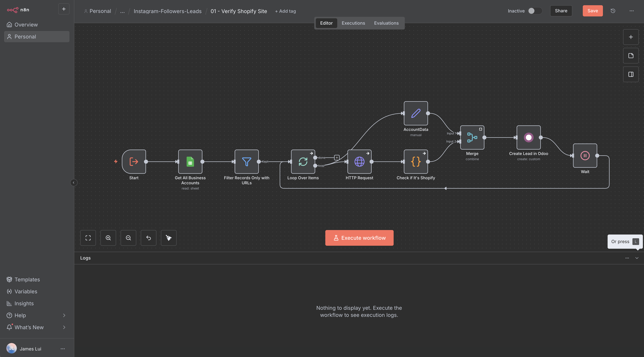644x357 pixels.
Task: Click the tidy up nodes broom icon
Action: click(169, 238)
